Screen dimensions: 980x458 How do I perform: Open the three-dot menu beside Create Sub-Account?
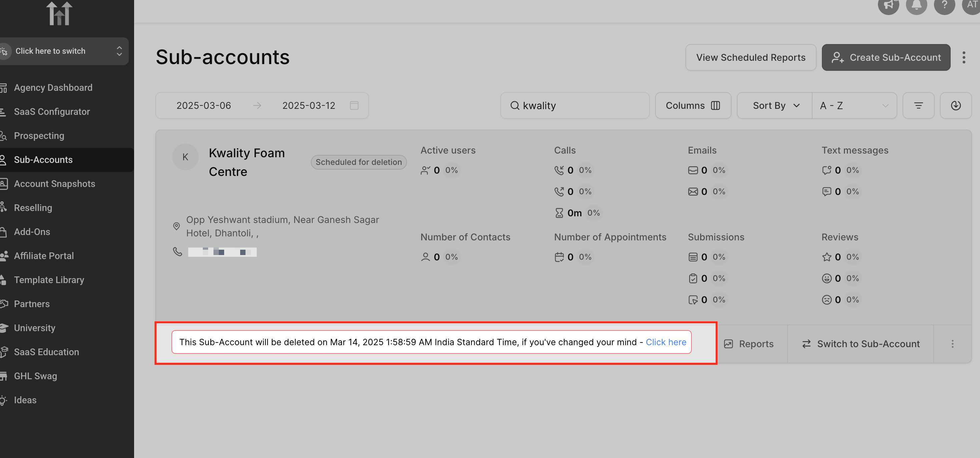tap(963, 57)
